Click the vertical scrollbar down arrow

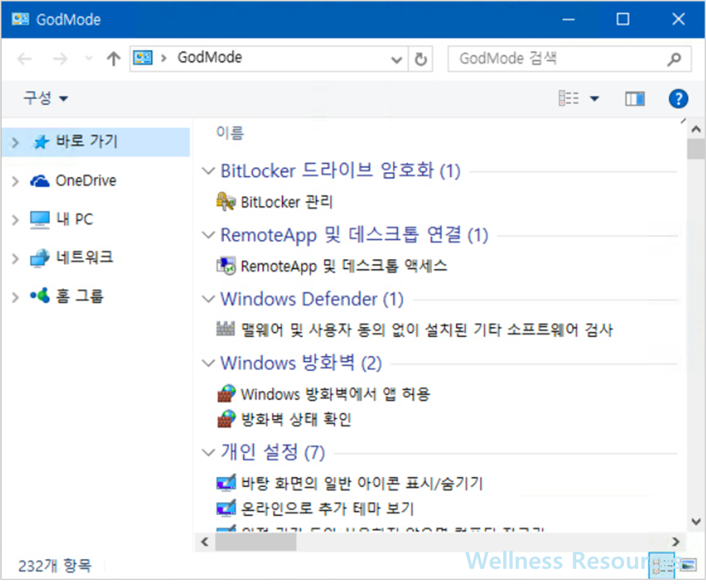[696, 522]
